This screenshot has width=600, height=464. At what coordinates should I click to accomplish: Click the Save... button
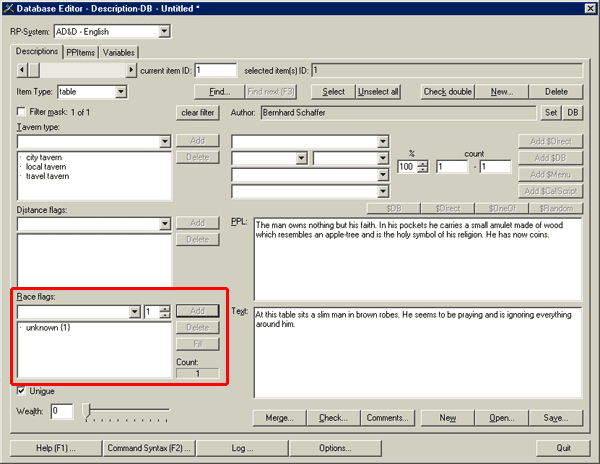pyautogui.click(x=556, y=418)
